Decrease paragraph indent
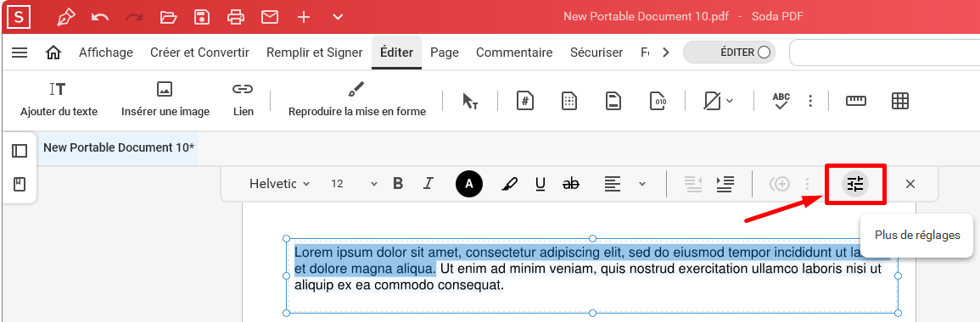 pyautogui.click(x=693, y=184)
